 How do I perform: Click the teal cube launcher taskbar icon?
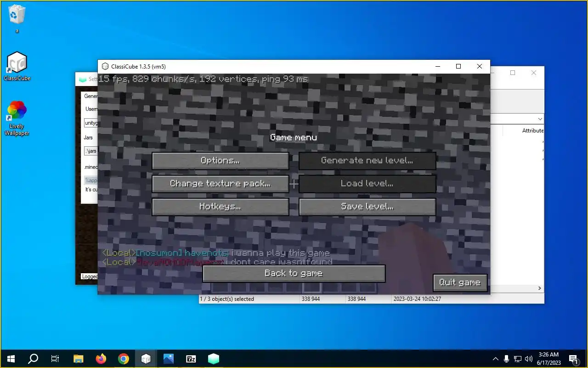[x=213, y=359]
